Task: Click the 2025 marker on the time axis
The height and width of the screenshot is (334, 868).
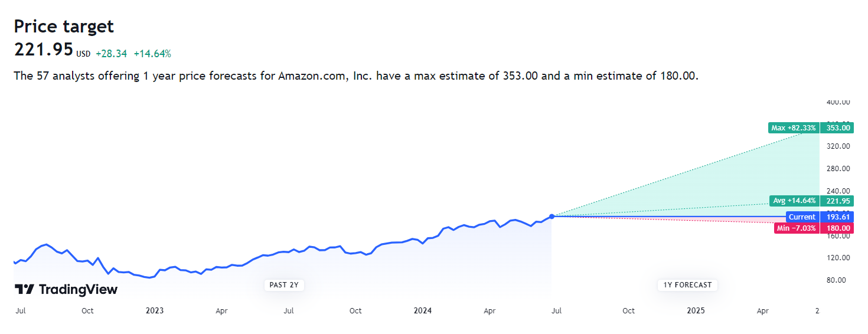Action: (696, 311)
